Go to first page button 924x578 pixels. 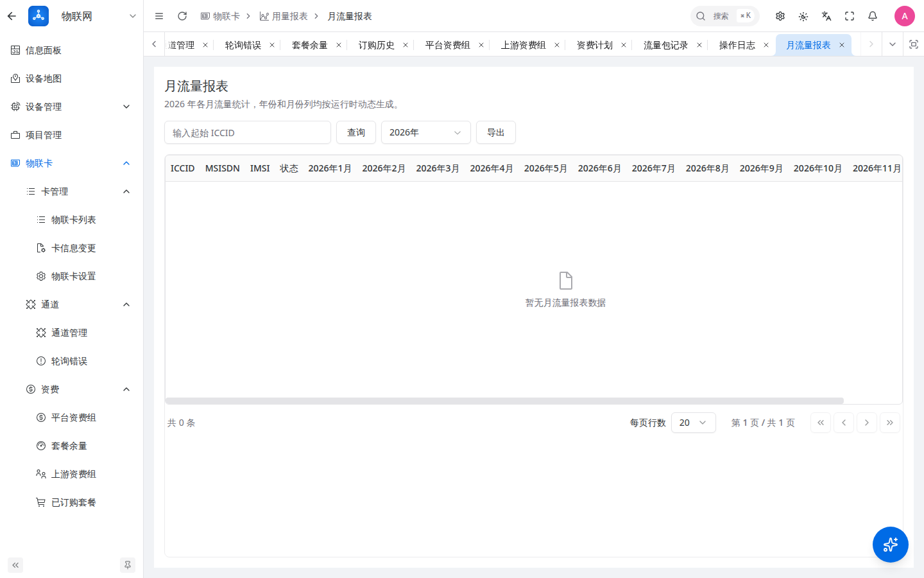[821, 423]
